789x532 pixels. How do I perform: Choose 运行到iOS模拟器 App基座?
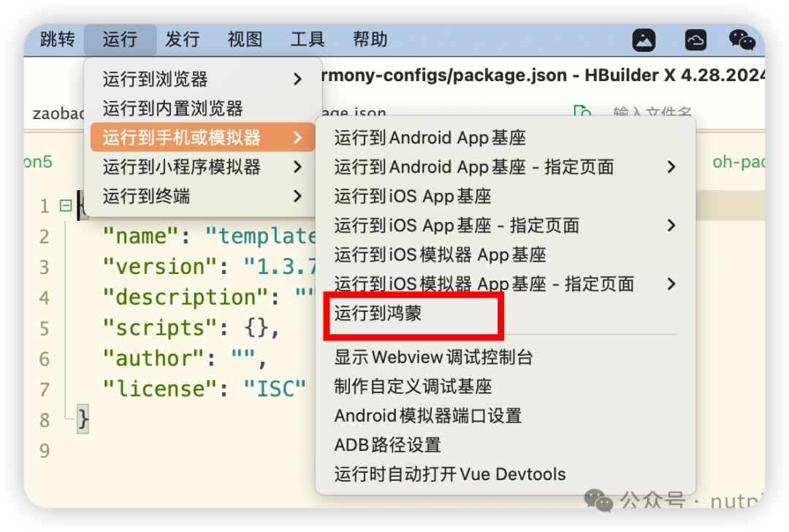point(506,254)
